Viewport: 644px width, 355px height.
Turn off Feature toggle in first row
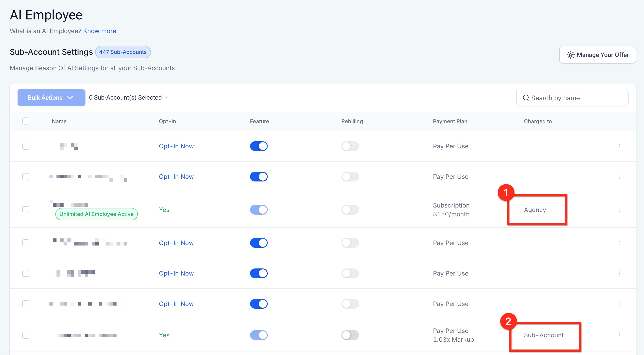[259, 146]
